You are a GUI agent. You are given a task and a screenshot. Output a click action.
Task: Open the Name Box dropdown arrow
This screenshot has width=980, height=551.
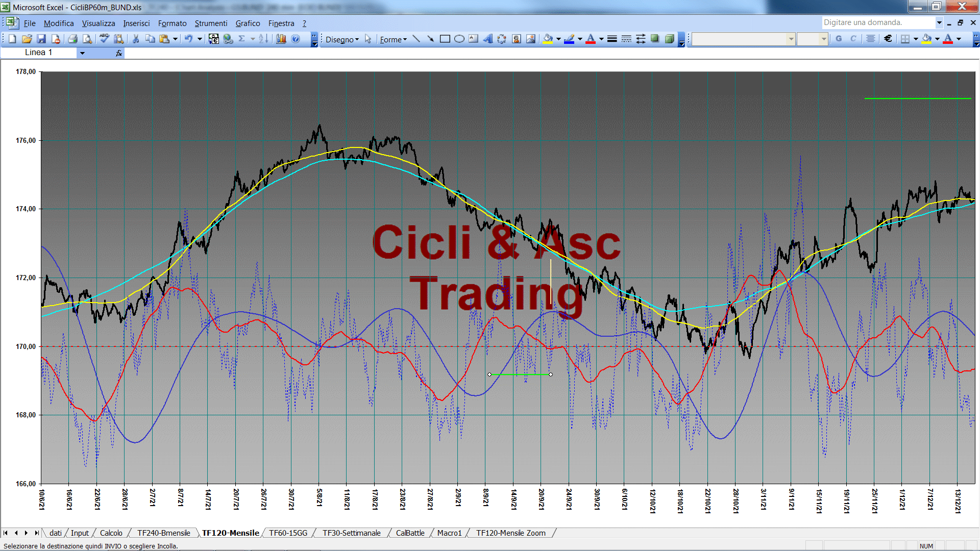(x=82, y=53)
